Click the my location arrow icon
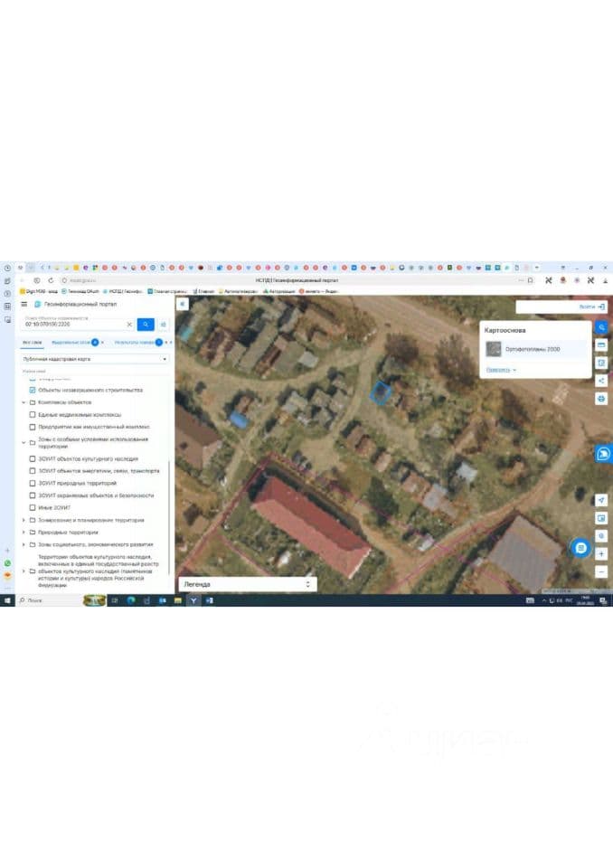Image resolution: width=613 pixels, height=868 pixels. [601, 500]
